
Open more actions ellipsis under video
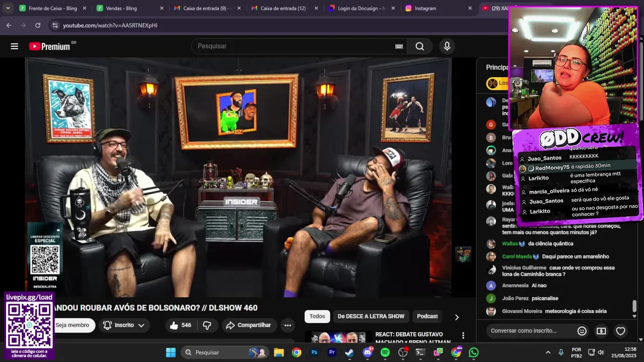tap(288, 325)
